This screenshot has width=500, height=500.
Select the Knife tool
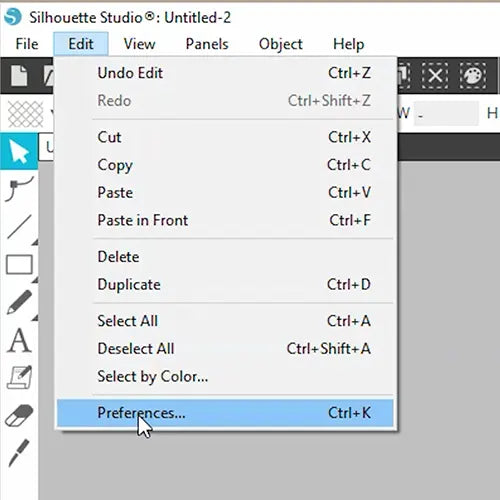click(19, 453)
